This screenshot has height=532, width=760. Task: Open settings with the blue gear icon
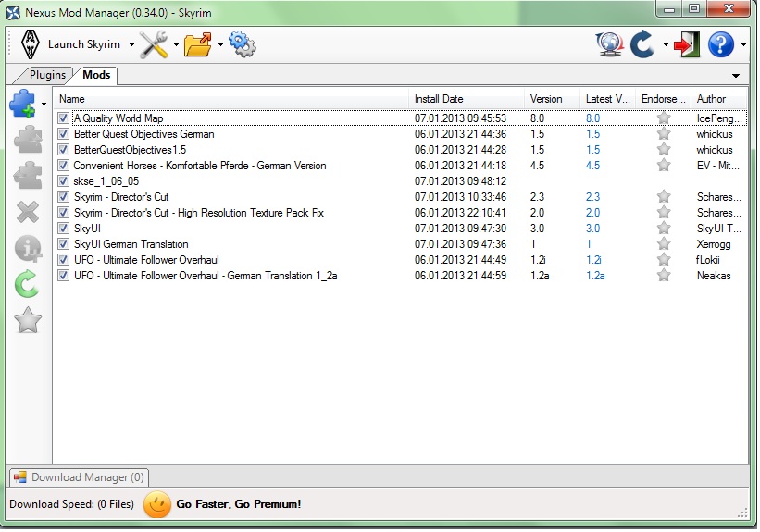(x=242, y=43)
